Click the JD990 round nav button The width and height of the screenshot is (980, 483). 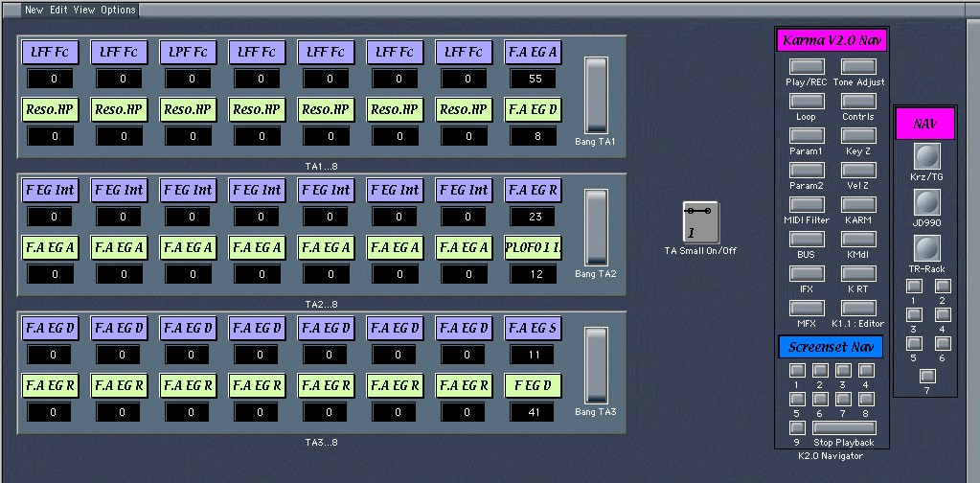pyautogui.click(x=926, y=202)
